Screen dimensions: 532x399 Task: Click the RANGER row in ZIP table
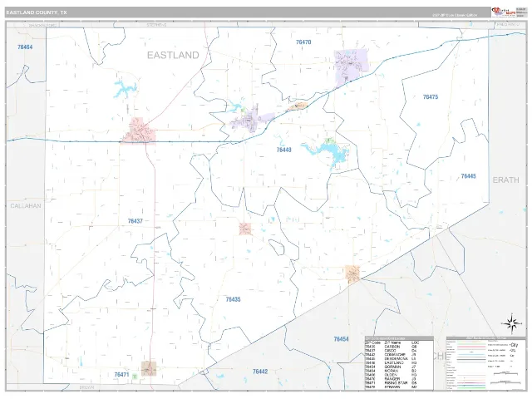point(391,379)
